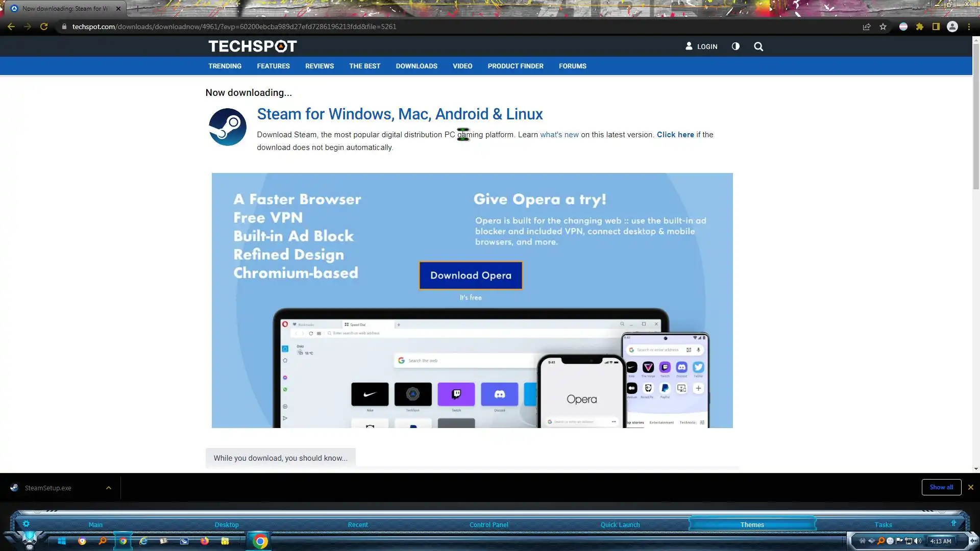Click Show all downloads button

(x=941, y=487)
